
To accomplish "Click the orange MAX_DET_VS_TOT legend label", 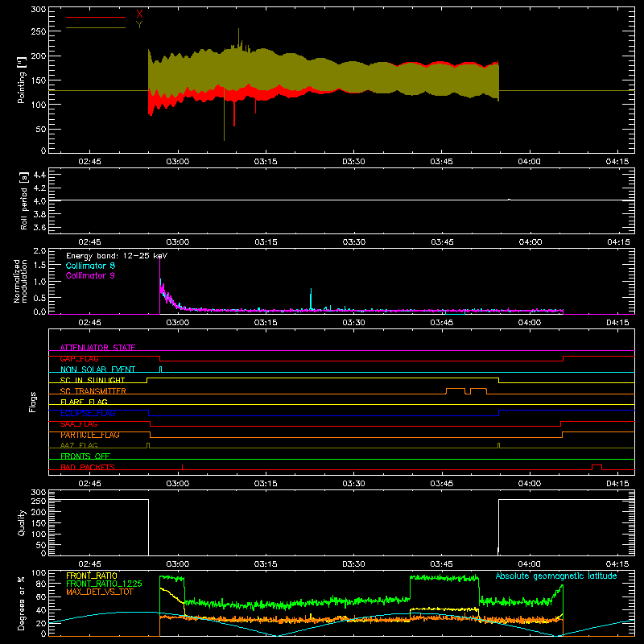I will tap(100, 592).
